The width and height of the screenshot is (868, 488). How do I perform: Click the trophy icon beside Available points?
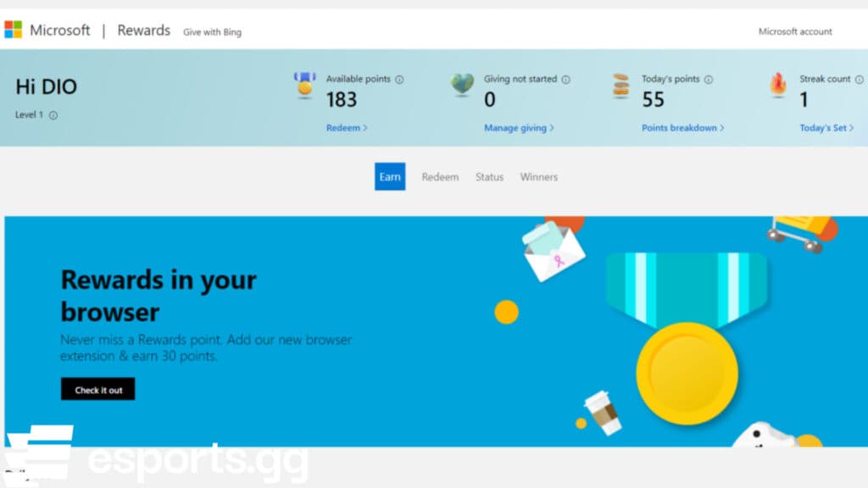coord(303,85)
